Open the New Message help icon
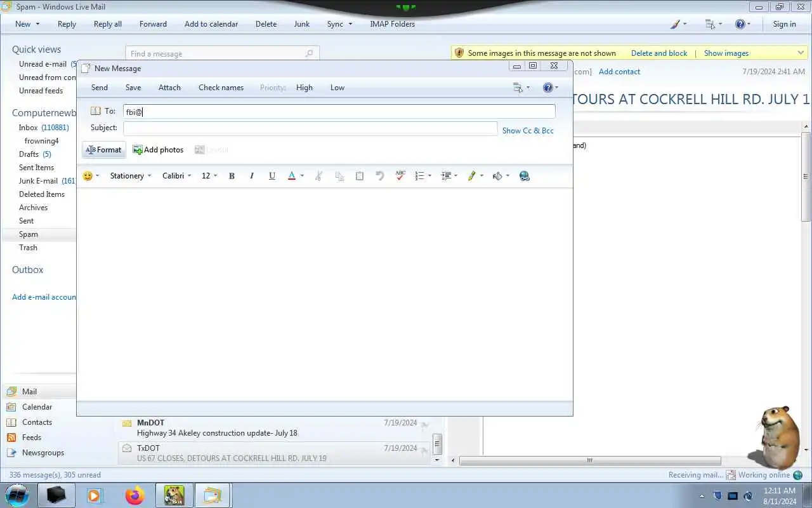The height and width of the screenshot is (508, 812). (x=551, y=88)
